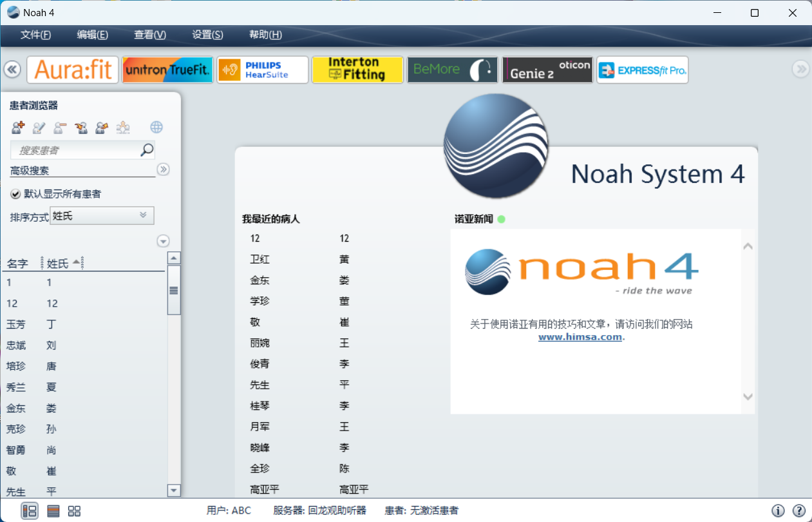Select patient 培珍 唐 in the patient list
Image resolution: width=812 pixels, height=522 pixels.
coord(84,366)
